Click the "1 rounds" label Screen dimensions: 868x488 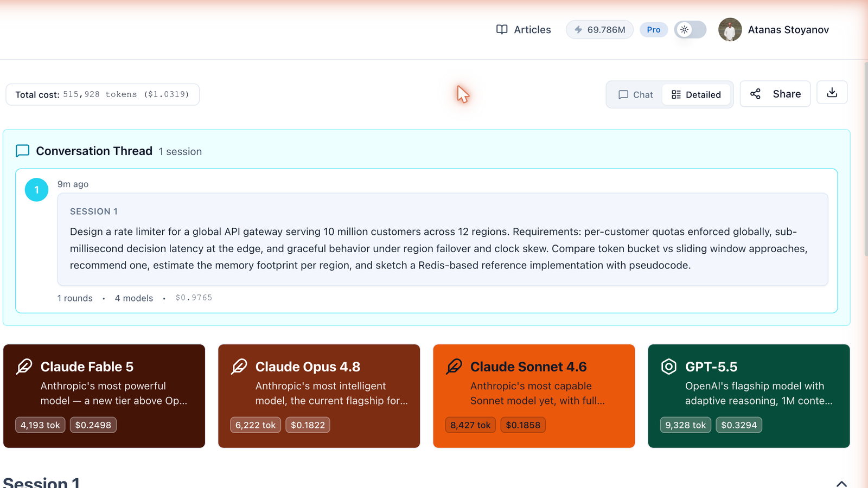click(75, 298)
